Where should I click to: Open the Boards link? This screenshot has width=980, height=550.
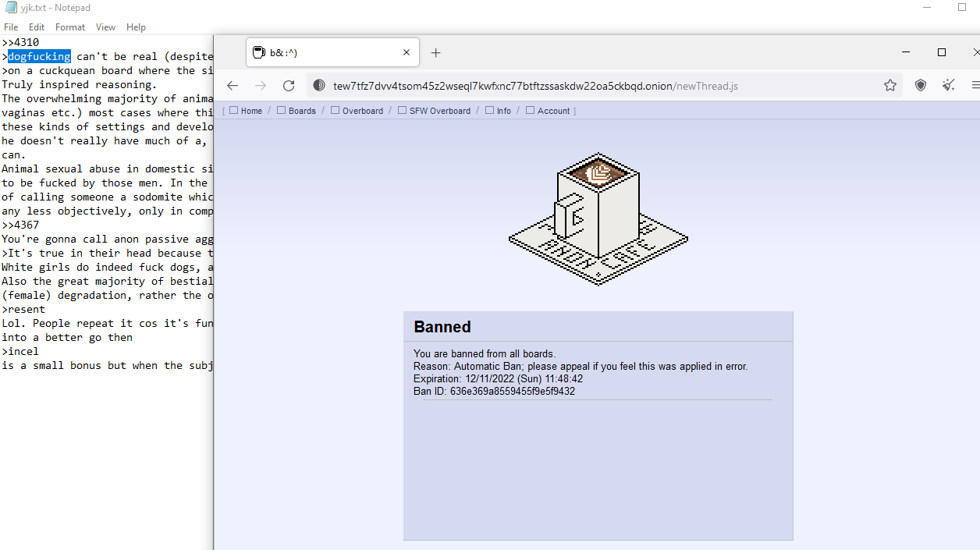pyautogui.click(x=302, y=111)
